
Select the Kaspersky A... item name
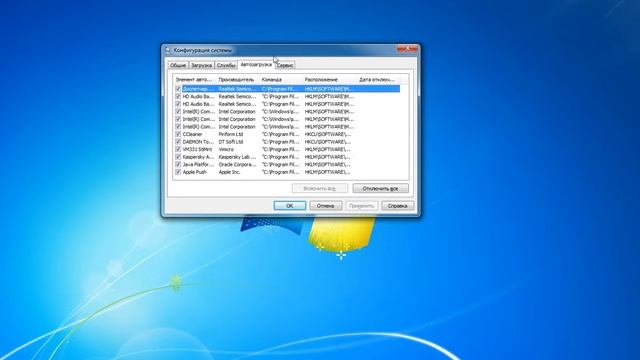click(x=198, y=157)
